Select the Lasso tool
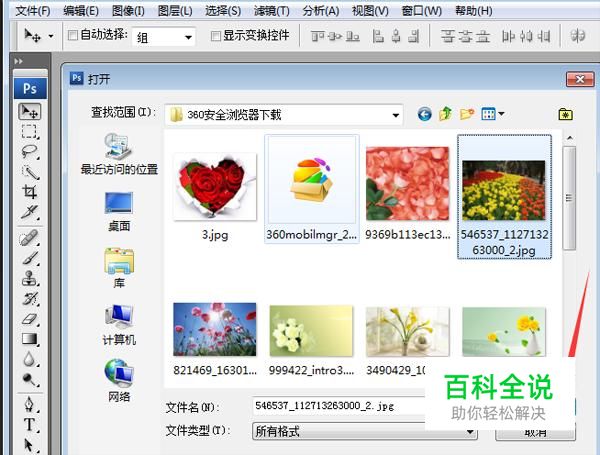This screenshot has height=455, width=600. point(29,152)
